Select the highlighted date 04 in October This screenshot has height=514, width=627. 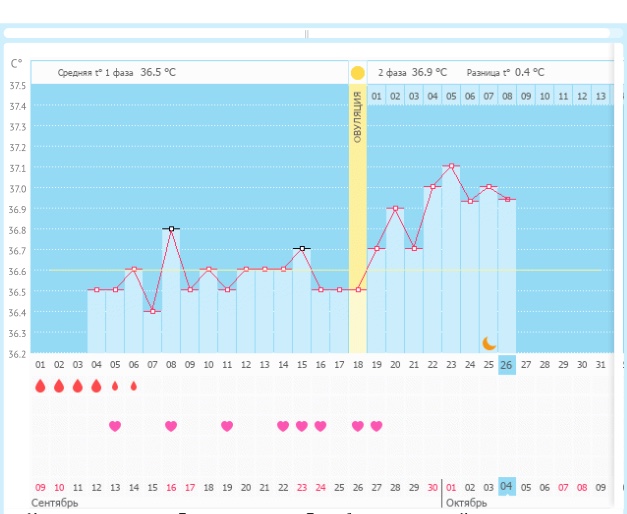click(507, 487)
